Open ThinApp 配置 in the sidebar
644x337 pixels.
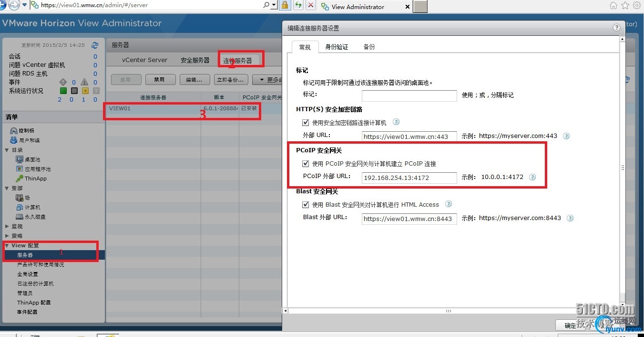[34, 303]
